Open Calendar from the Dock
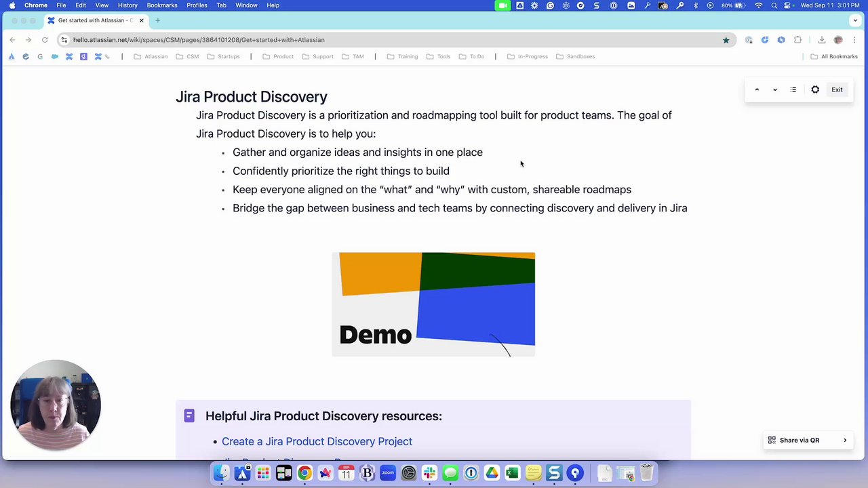 coord(346,472)
